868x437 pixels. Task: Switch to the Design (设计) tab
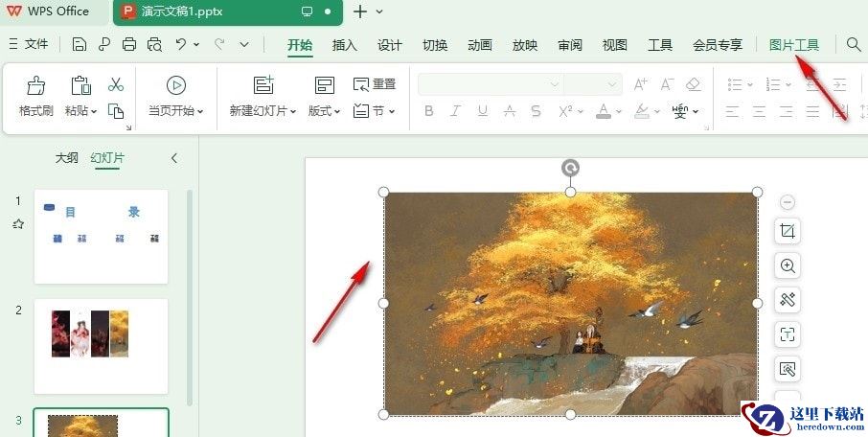pyautogui.click(x=390, y=45)
